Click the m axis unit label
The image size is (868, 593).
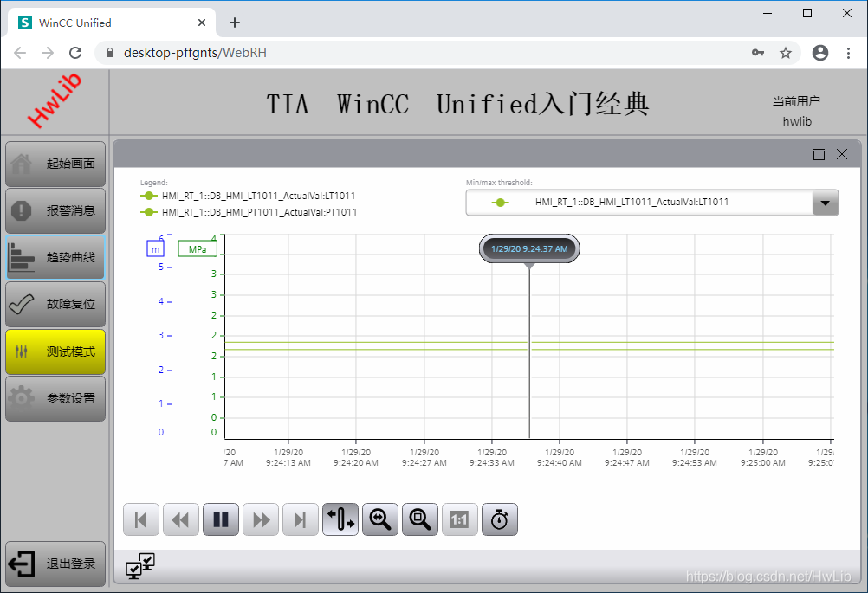[x=156, y=249]
